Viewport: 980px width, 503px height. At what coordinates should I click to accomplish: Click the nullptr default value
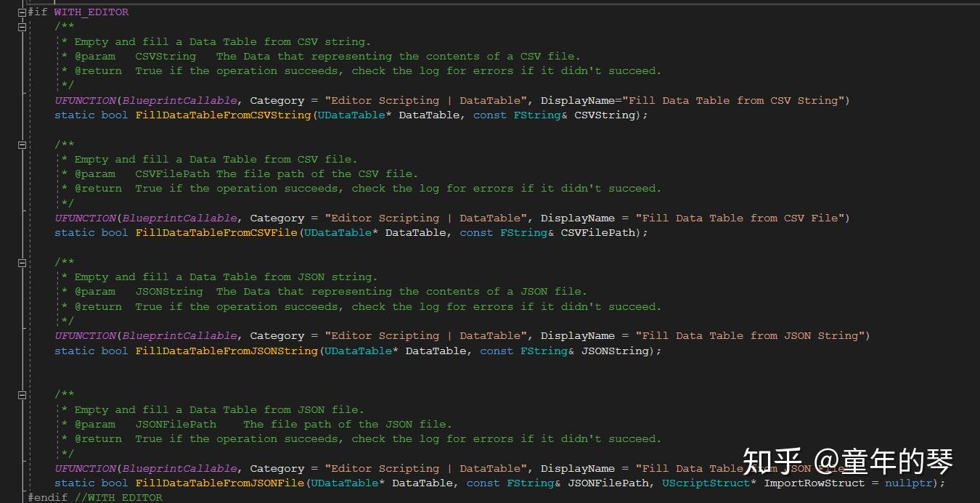909,483
